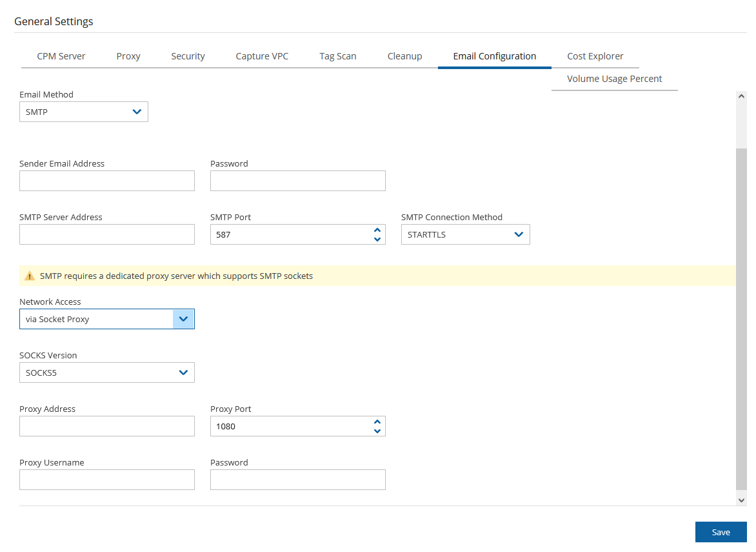756x552 pixels.
Task: Open the Network Access dropdown
Action: pyautogui.click(x=107, y=319)
